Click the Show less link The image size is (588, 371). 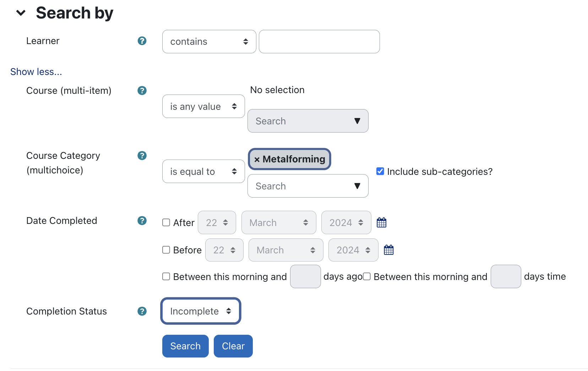(36, 72)
